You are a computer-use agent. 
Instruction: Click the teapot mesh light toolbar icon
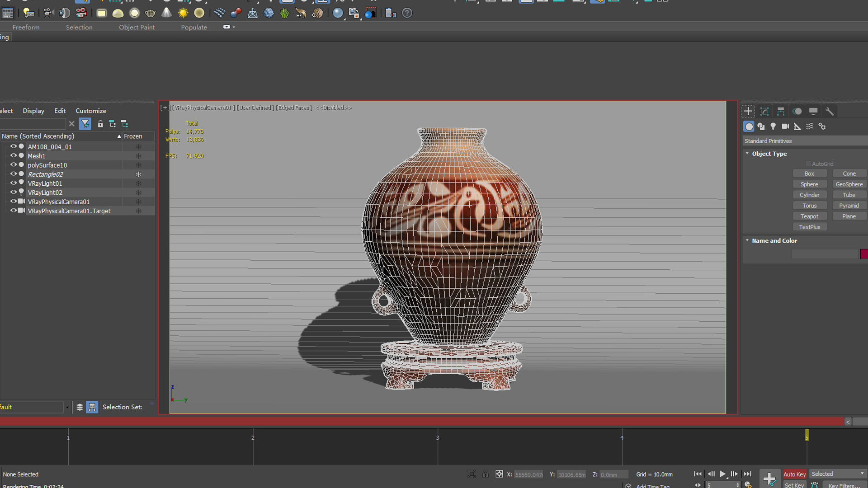pyautogui.click(x=151, y=13)
